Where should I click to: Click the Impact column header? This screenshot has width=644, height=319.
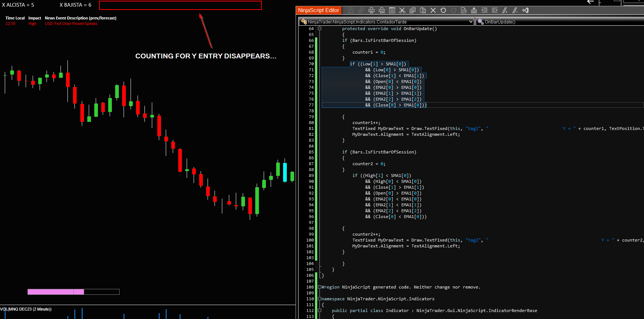click(x=35, y=18)
